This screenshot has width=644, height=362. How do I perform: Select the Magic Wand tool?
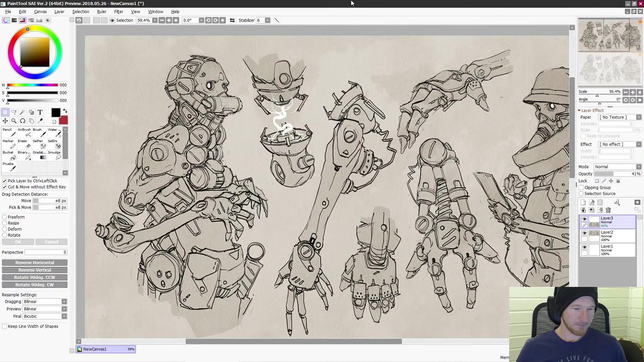click(x=22, y=112)
